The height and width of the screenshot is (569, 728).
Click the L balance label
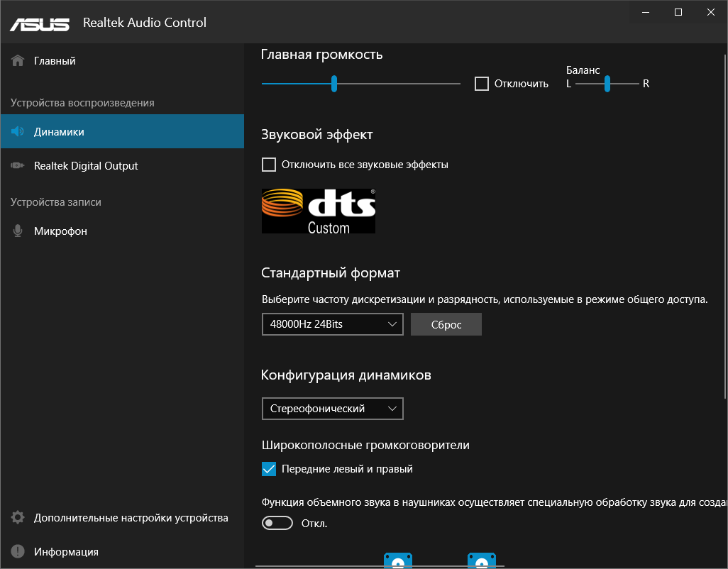[x=569, y=84]
